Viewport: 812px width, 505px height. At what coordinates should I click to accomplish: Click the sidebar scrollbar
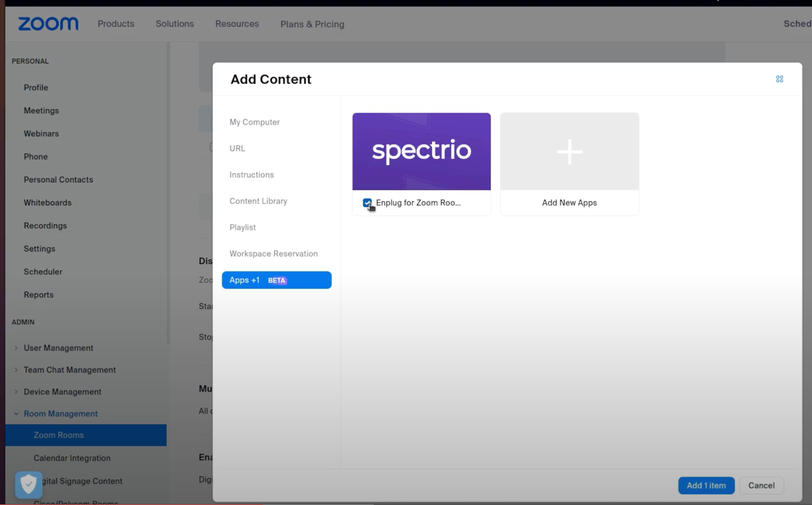[168, 193]
